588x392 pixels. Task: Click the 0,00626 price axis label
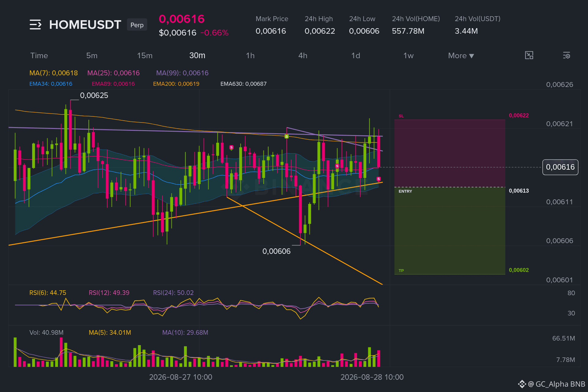tap(560, 85)
